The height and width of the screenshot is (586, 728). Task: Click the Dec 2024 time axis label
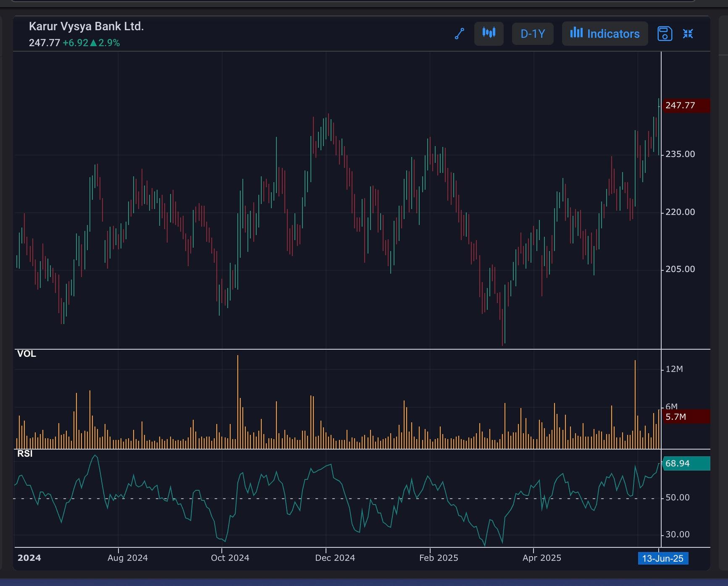tap(335, 558)
